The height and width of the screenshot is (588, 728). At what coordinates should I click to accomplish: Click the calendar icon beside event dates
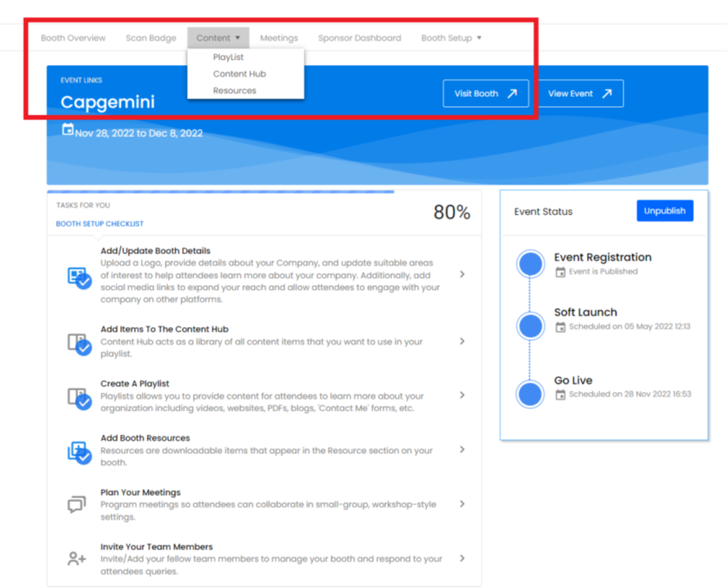(x=67, y=130)
